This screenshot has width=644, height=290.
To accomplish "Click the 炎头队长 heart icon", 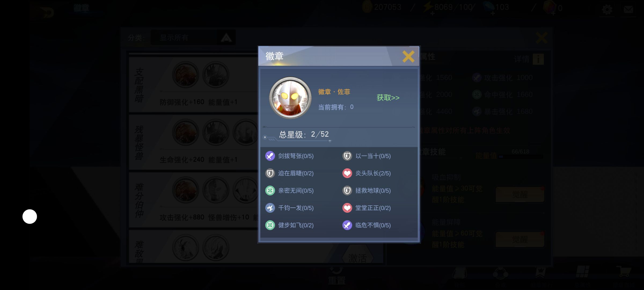I will point(347,173).
